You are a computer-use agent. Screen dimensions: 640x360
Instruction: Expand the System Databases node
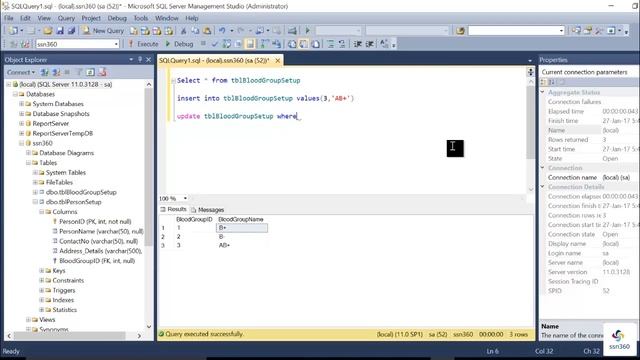22,104
